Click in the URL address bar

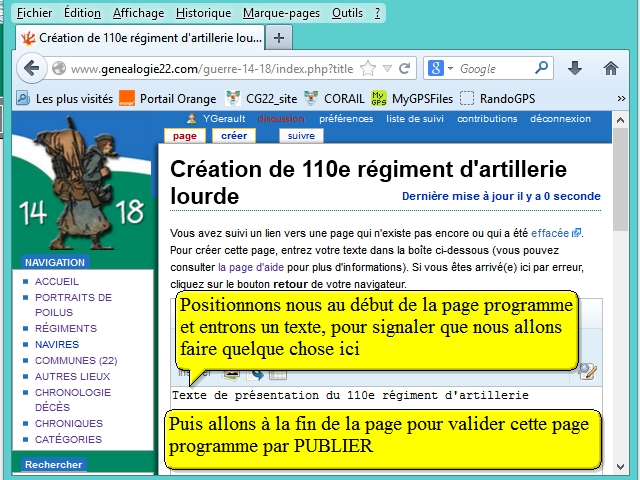click(212, 68)
